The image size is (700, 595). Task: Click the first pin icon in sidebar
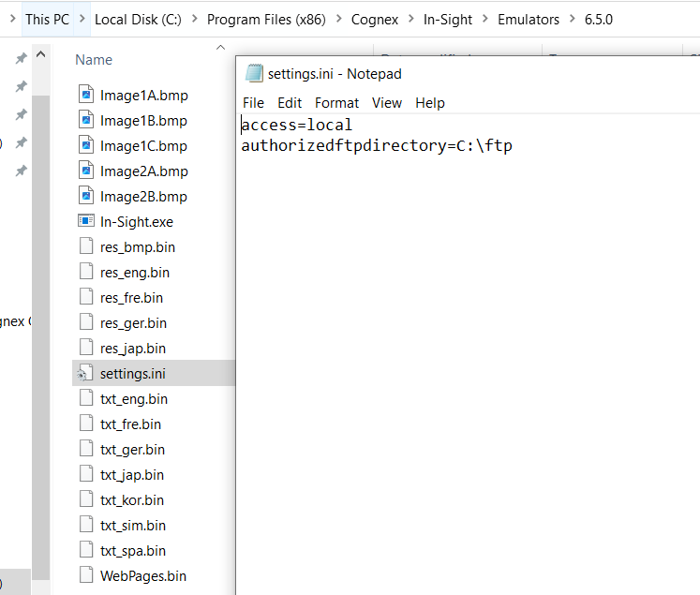pyautogui.click(x=21, y=58)
